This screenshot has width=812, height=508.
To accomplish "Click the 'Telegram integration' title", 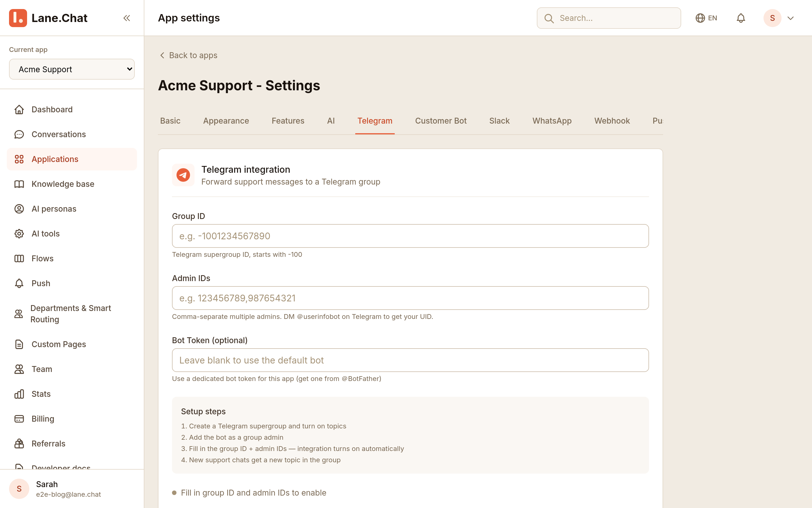I will (246, 170).
